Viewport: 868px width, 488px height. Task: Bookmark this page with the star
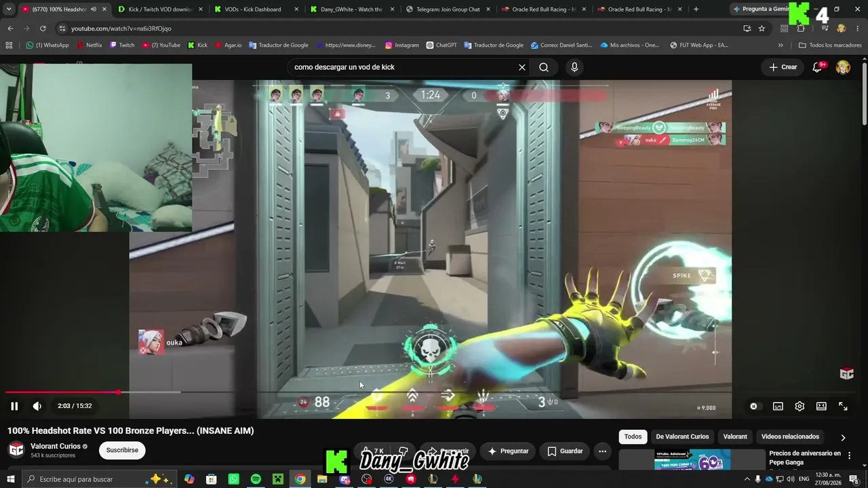click(x=762, y=28)
